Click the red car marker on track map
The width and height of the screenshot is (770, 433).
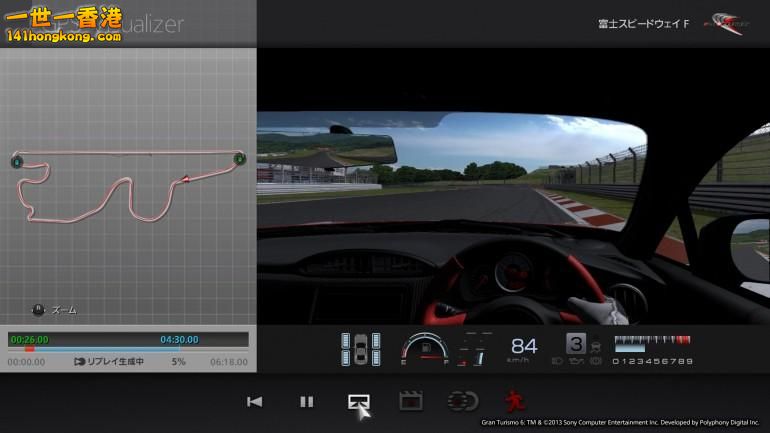click(185, 180)
